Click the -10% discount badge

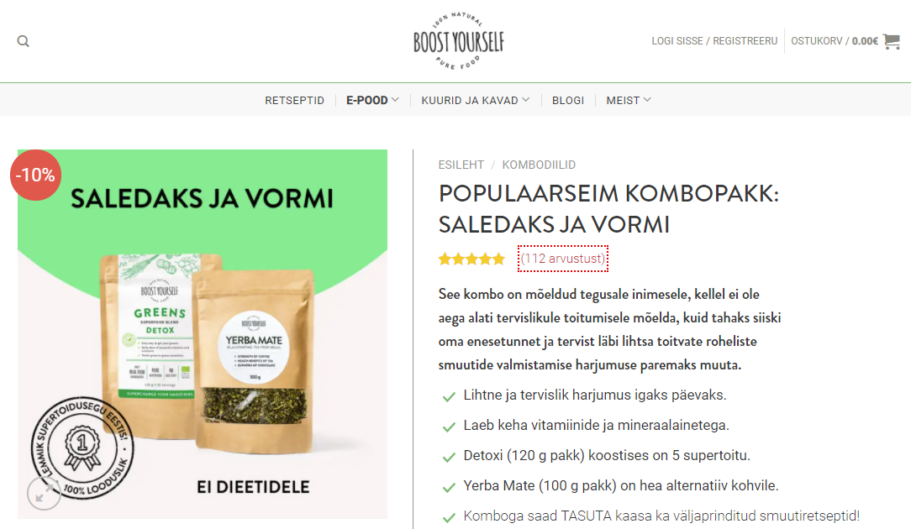[x=35, y=175]
